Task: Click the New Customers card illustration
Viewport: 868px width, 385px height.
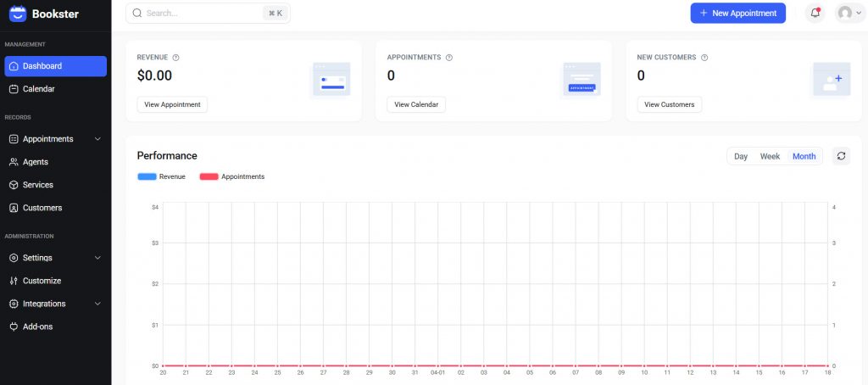Action: 832,79
